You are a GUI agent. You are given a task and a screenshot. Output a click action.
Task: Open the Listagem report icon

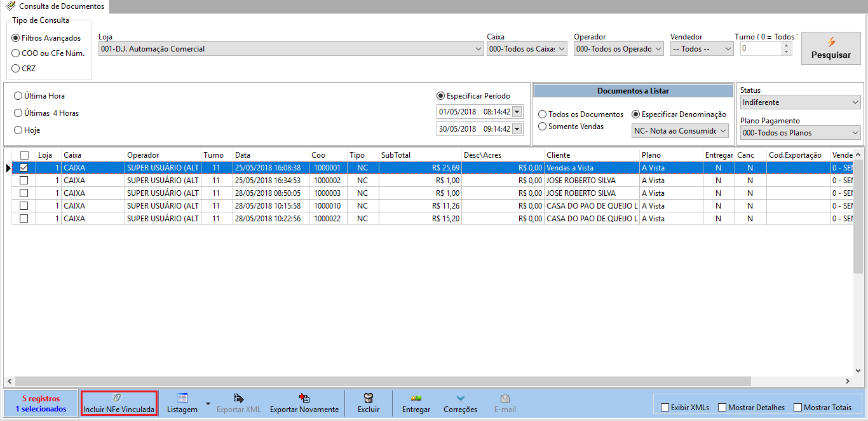(182, 398)
